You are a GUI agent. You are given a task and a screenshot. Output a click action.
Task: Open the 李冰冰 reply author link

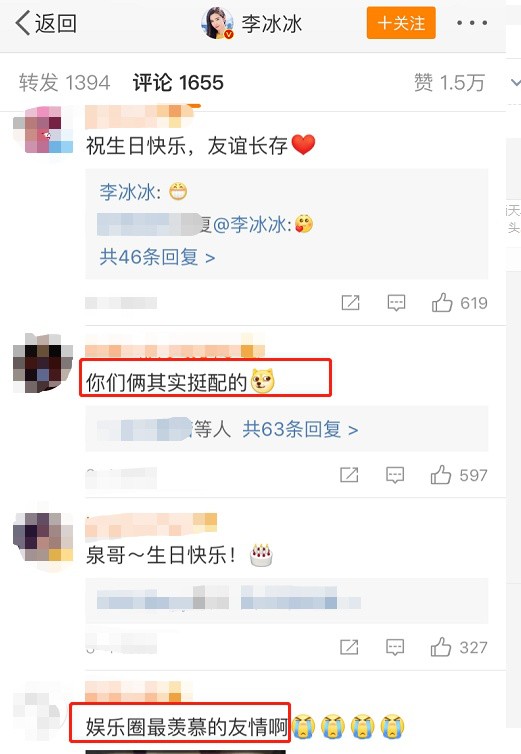[127, 192]
